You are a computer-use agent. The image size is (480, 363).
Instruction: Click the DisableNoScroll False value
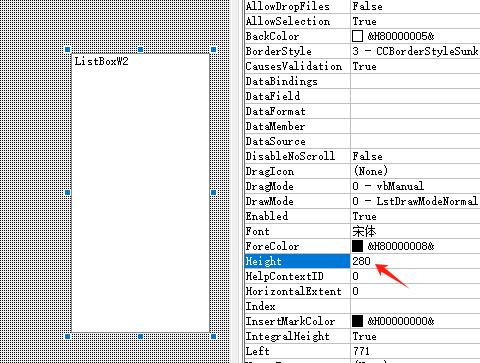(x=367, y=156)
